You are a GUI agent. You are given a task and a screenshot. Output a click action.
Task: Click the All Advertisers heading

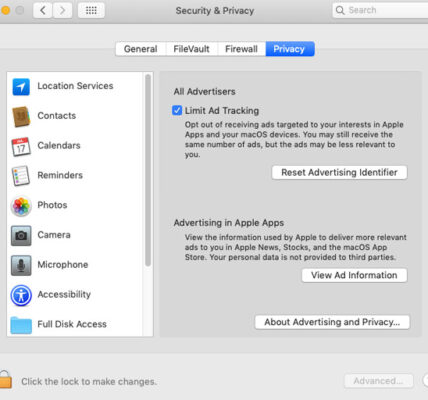204,92
